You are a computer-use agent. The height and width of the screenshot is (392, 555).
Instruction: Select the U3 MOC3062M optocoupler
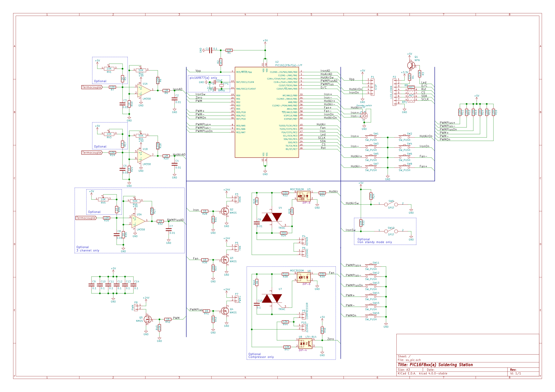[304, 196]
